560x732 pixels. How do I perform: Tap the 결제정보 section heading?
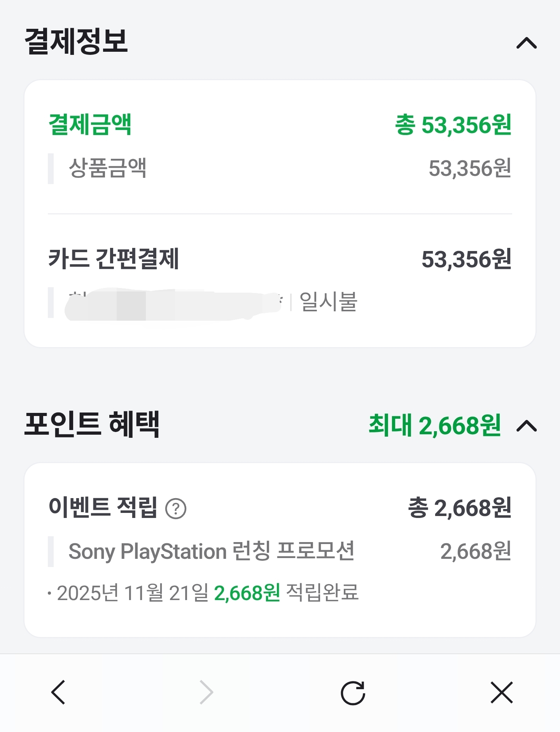(76, 41)
